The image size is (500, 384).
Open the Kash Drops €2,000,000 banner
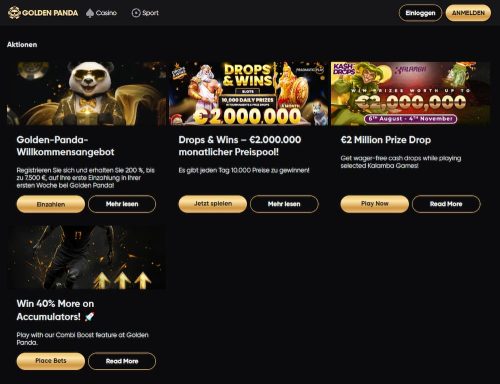tap(410, 94)
